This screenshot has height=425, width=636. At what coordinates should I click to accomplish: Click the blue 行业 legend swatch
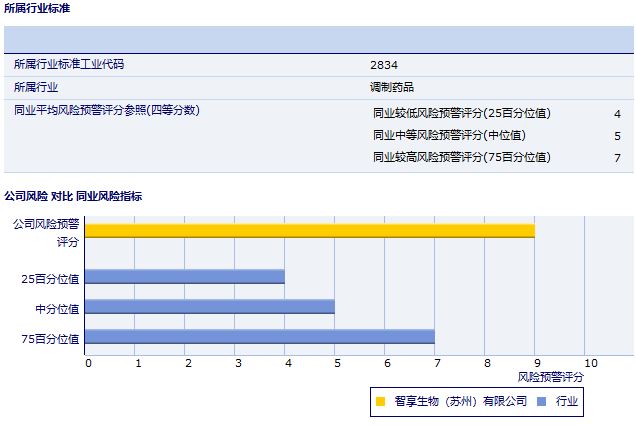point(541,401)
